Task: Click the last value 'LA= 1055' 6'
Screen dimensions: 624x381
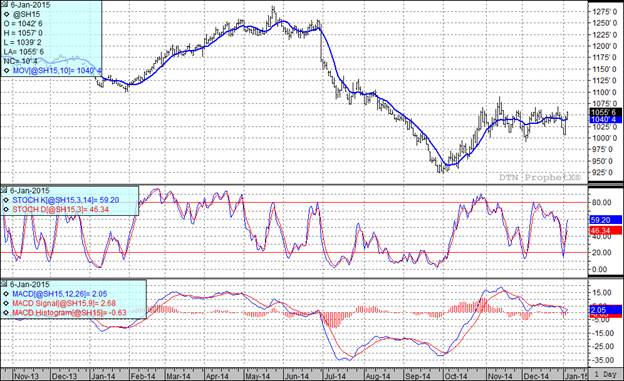Action: click(24, 52)
